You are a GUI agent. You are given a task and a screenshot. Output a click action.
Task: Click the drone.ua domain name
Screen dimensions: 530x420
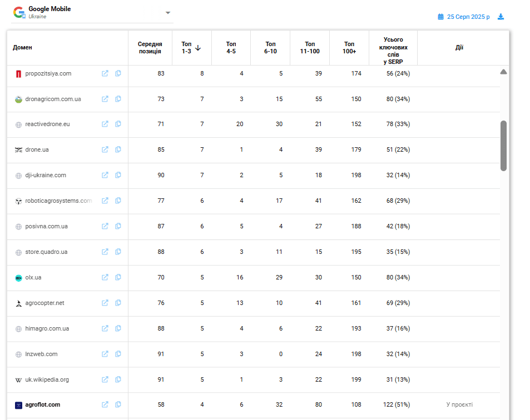pyautogui.click(x=37, y=149)
